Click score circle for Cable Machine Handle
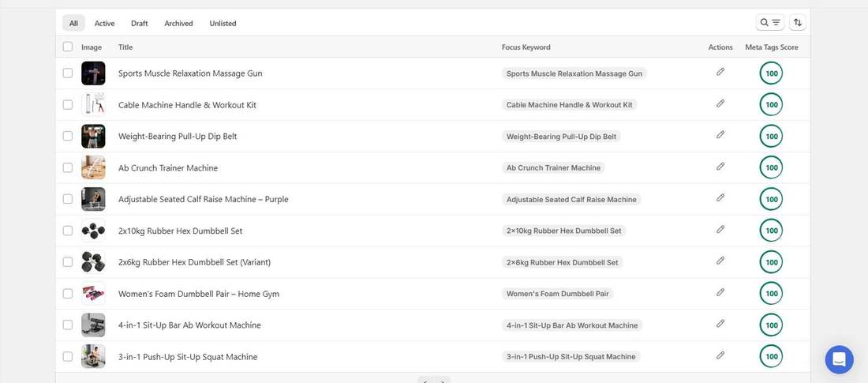 (x=771, y=105)
